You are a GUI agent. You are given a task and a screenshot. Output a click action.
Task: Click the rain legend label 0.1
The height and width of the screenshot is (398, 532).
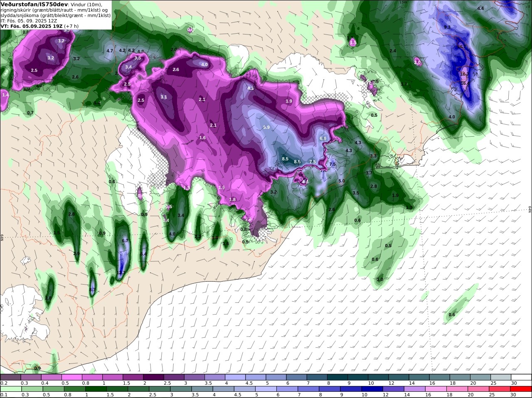tap(4, 395)
